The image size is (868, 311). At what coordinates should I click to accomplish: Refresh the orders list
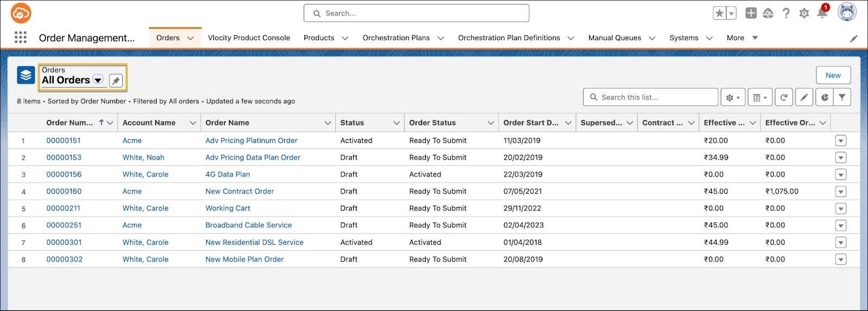click(784, 97)
